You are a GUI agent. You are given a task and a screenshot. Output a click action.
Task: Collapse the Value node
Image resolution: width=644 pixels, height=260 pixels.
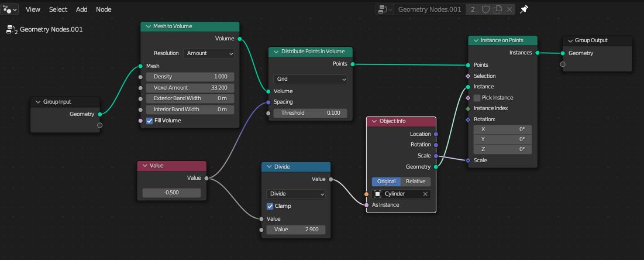coord(144,166)
